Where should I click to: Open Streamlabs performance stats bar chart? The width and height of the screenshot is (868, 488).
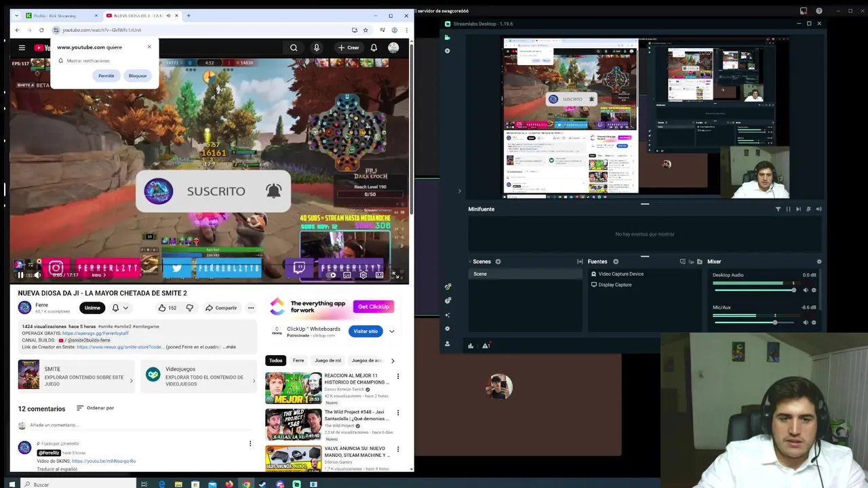pos(471,346)
